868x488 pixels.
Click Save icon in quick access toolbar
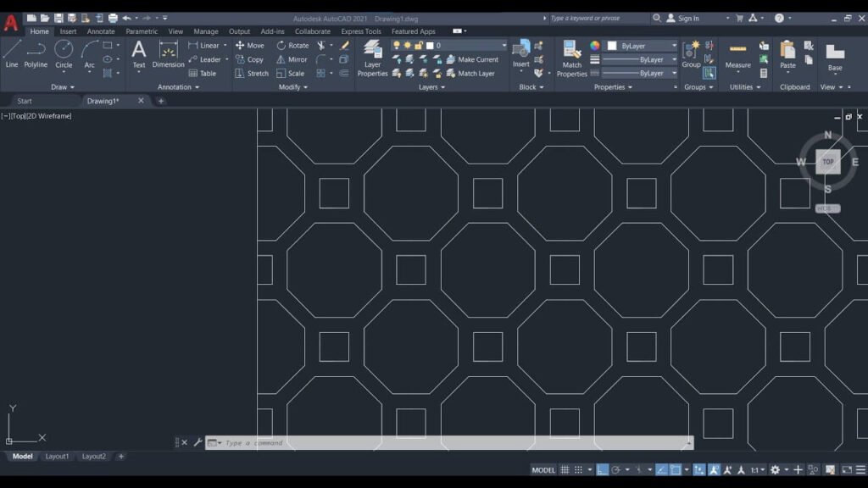58,19
